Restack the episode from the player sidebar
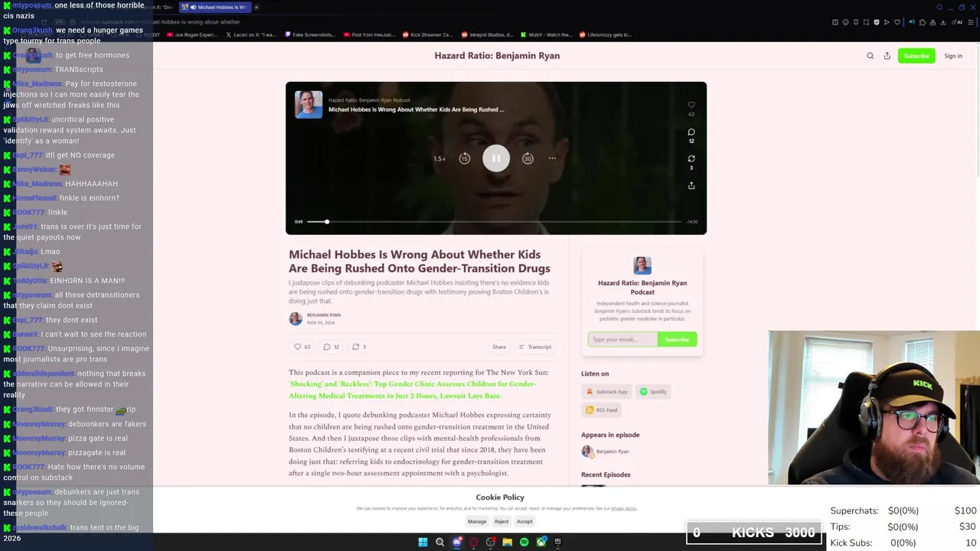The width and height of the screenshot is (980, 551). 691,158
